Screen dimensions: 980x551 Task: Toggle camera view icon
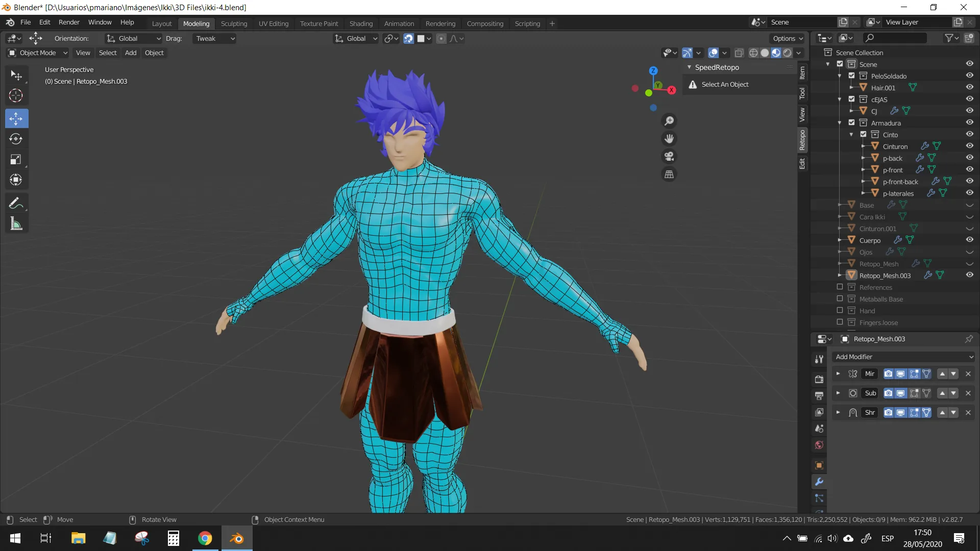[669, 157]
